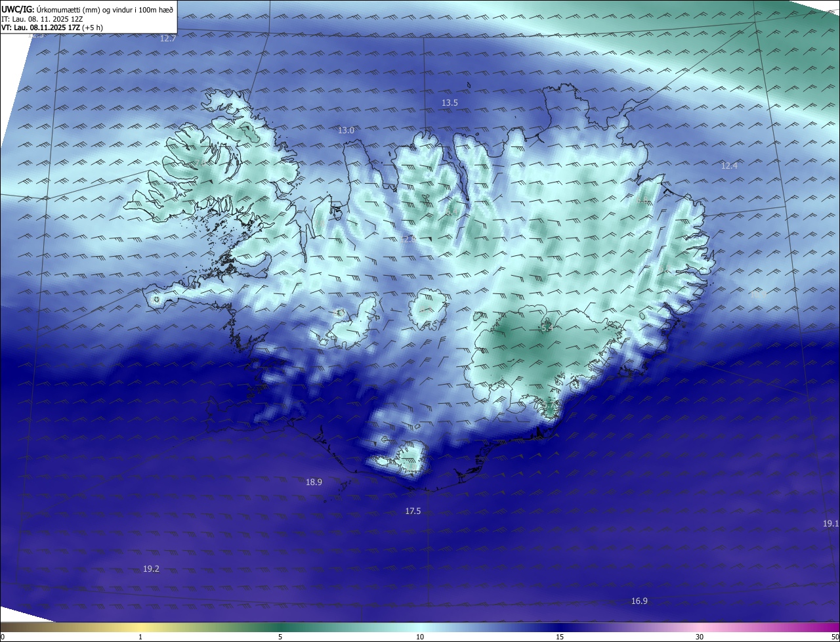
Task: Click the map value label 17.5
Action: pyautogui.click(x=413, y=511)
